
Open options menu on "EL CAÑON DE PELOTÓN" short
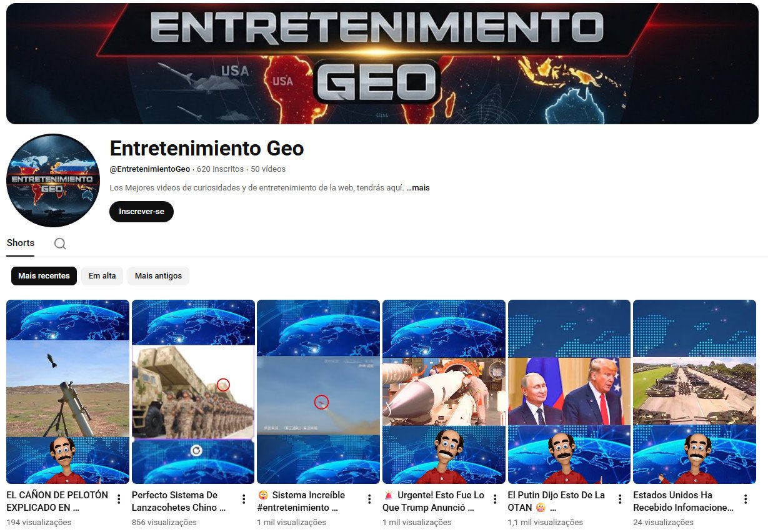(117, 499)
